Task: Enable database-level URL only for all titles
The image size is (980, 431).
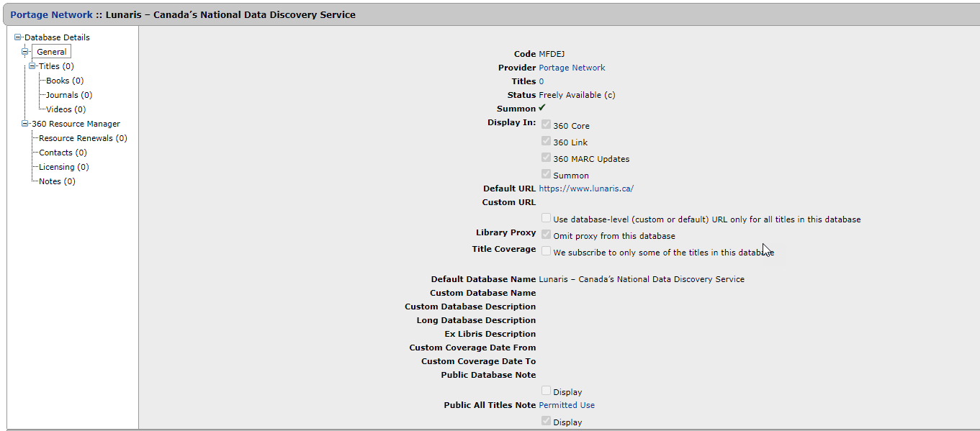Action: coord(547,218)
